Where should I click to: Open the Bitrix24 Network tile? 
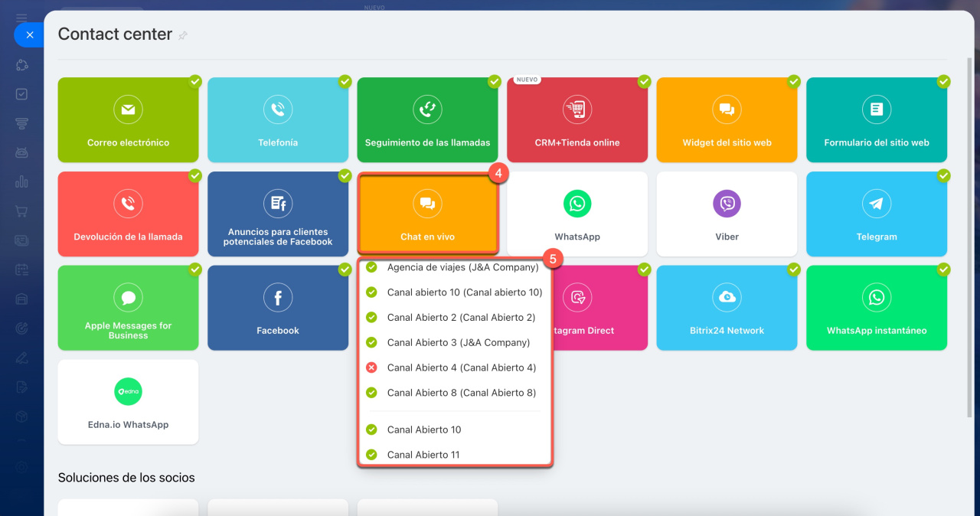[x=727, y=308]
